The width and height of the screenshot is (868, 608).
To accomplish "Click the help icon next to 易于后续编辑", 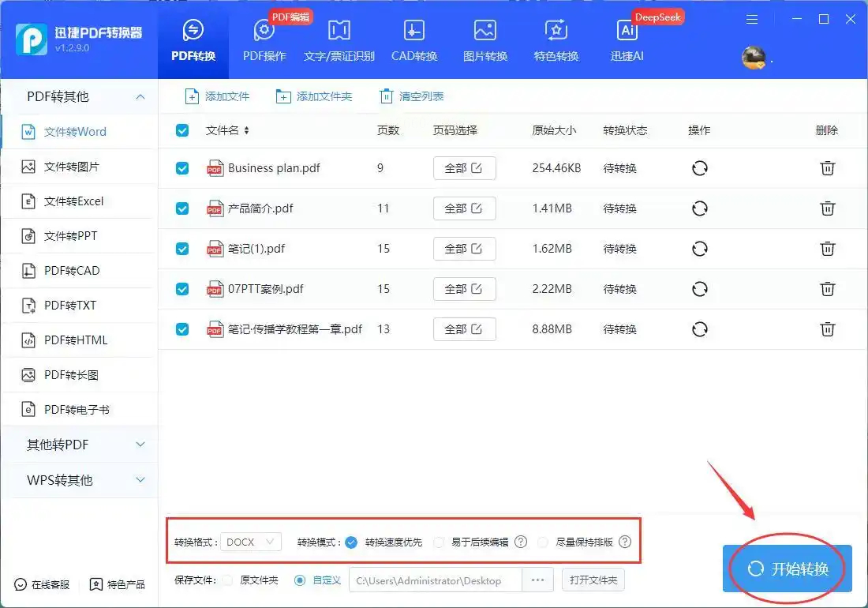I will point(521,542).
